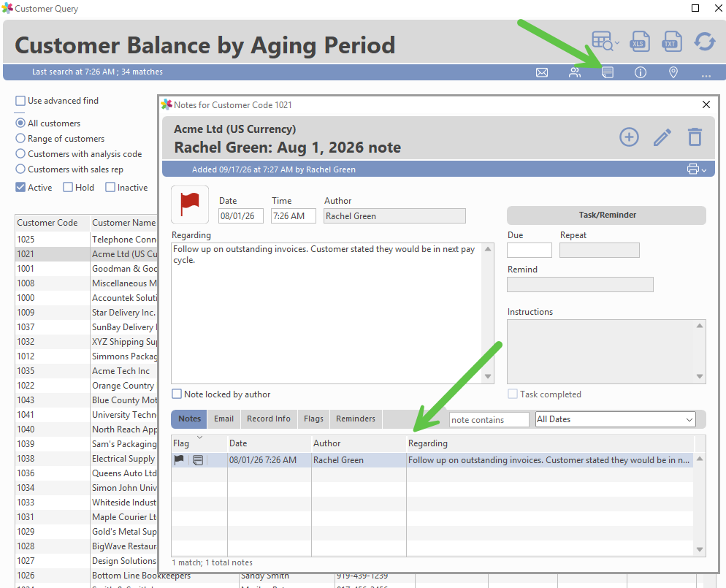Check the Inactive checkbox
The image size is (726, 588).
[x=110, y=187]
